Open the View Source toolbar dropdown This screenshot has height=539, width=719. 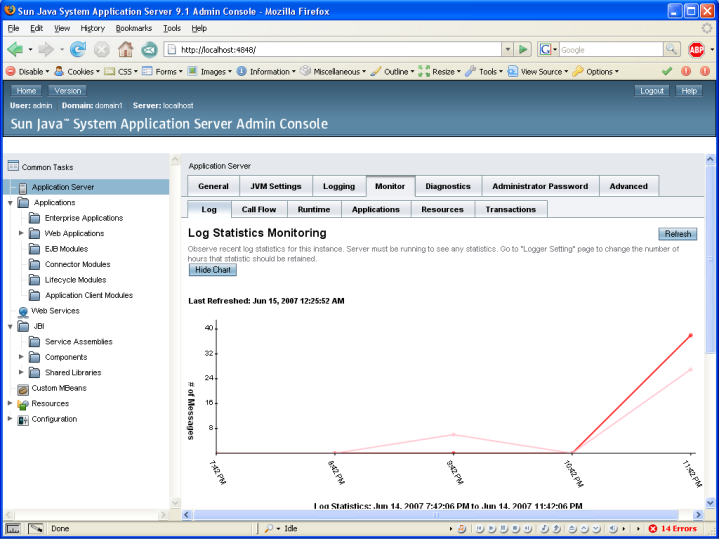[538, 72]
